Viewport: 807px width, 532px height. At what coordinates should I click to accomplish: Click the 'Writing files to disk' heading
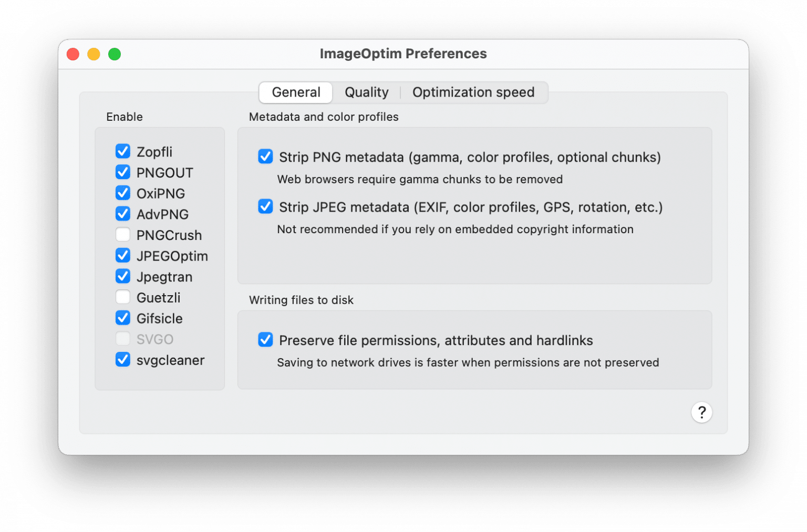pyautogui.click(x=301, y=300)
